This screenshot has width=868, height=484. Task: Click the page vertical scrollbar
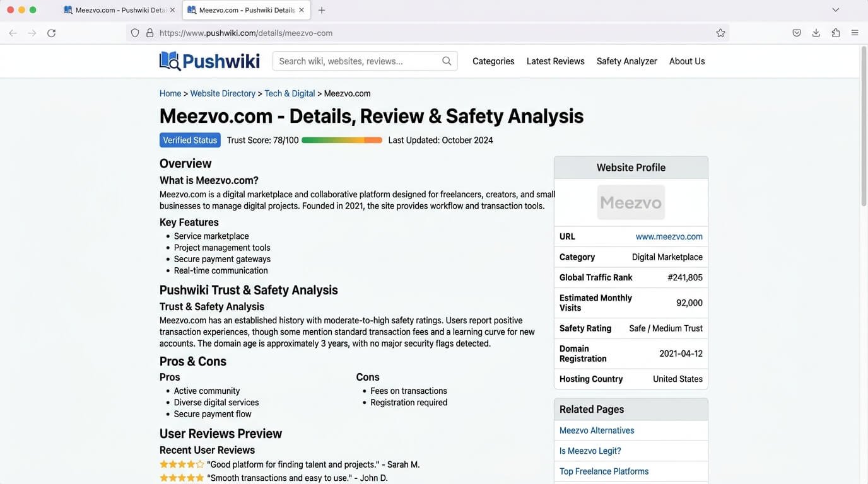864,126
